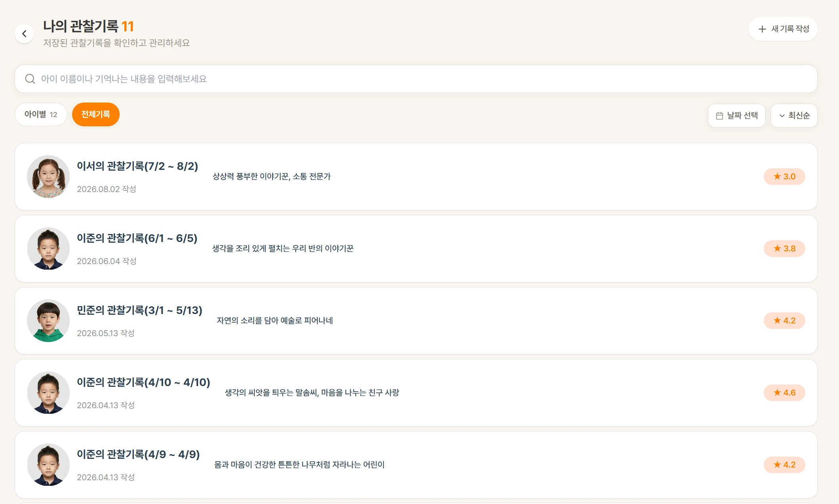Open the 날짜 선택 date picker
Viewport: 839px width, 504px height.
[x=737, y=116]
